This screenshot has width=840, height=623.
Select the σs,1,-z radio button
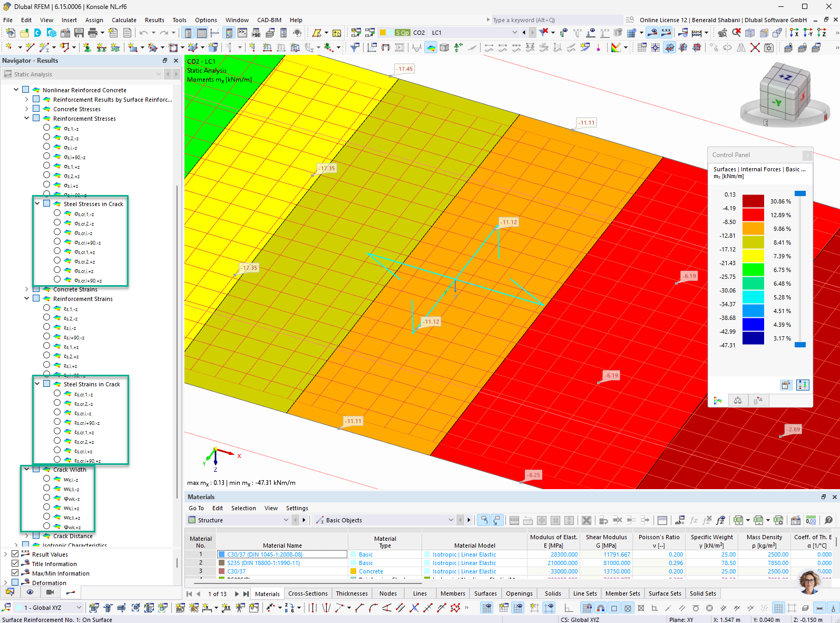(47, 128)
